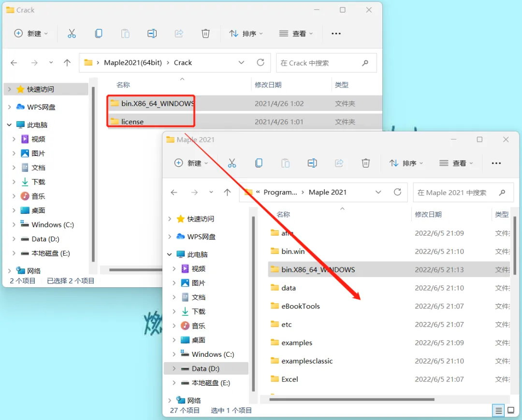Click 名称 column header in Crack window

(x=123, y=85)
